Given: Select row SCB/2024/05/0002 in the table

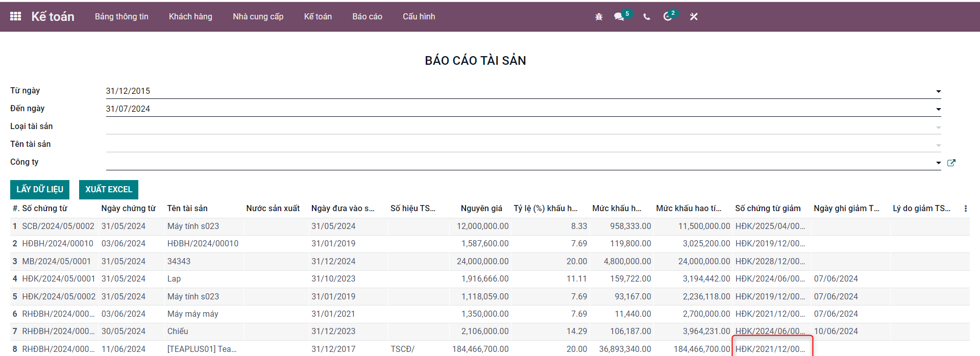Looking at the screenshot, I should tap(58, 226).
